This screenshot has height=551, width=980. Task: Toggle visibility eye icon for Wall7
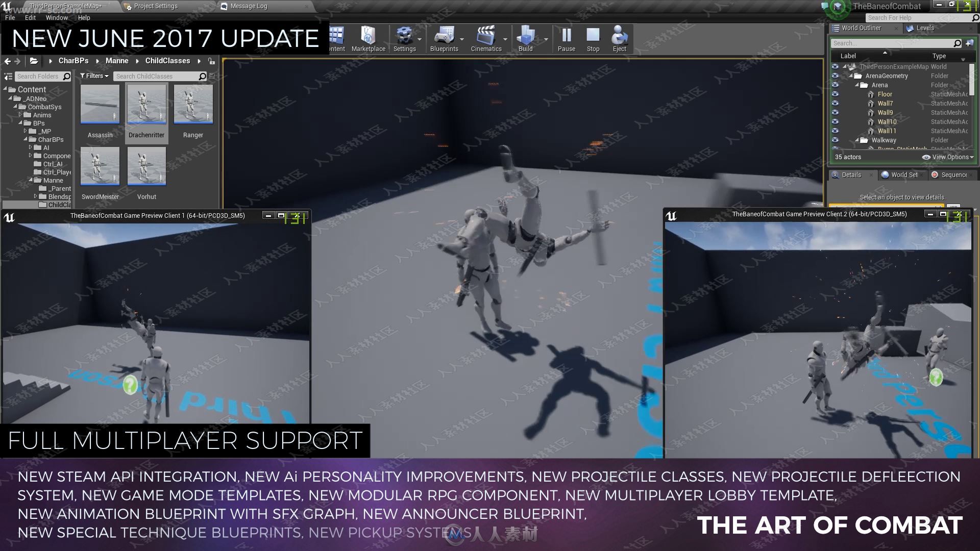click(x=836, y=103)
